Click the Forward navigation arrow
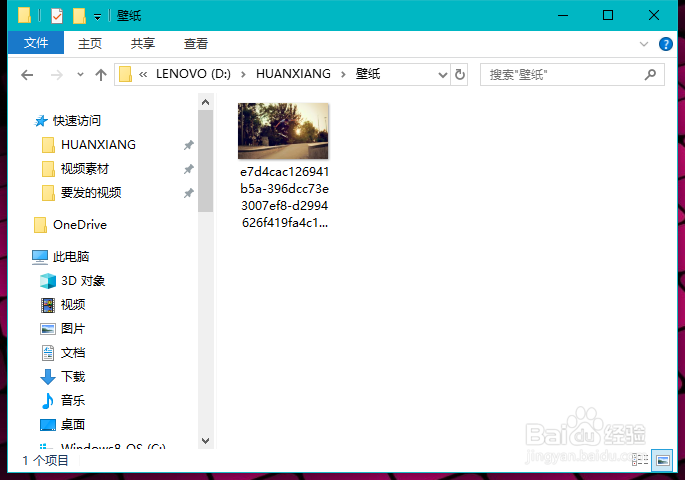Screen dimensions: 685x480 pyautogui.click(x=57, y=75)
